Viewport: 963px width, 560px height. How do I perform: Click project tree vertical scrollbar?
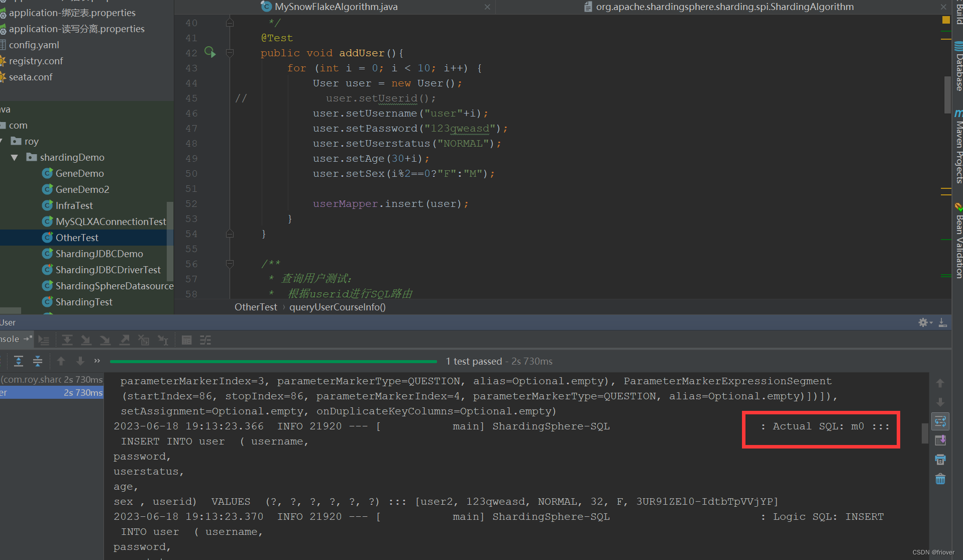pyautogui.click(x=170, y=241)
